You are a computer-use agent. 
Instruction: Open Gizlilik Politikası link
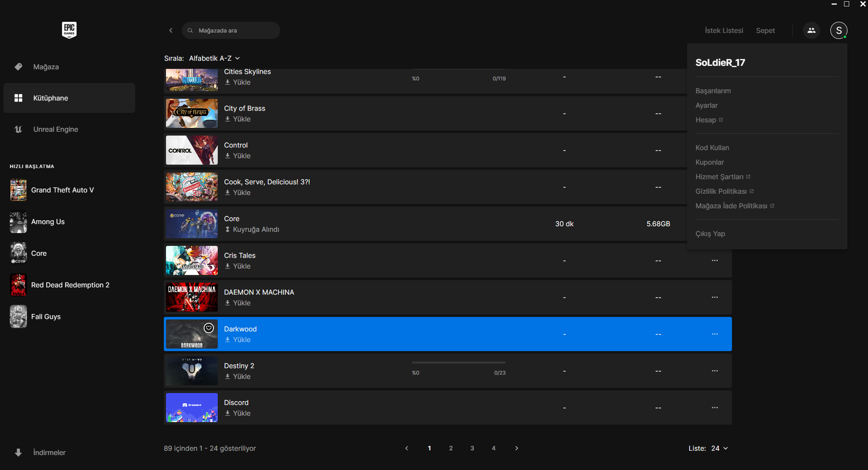click(724, 191)
